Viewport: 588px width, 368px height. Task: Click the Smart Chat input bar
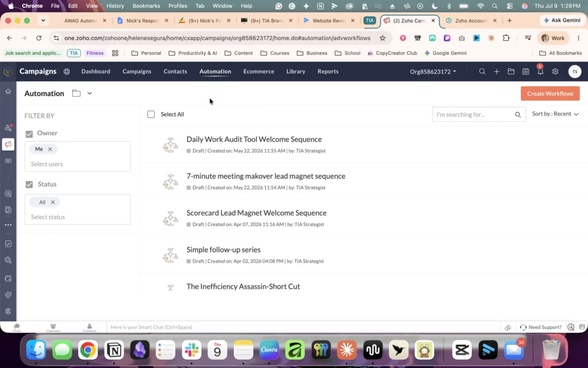(x=304, y=327)
